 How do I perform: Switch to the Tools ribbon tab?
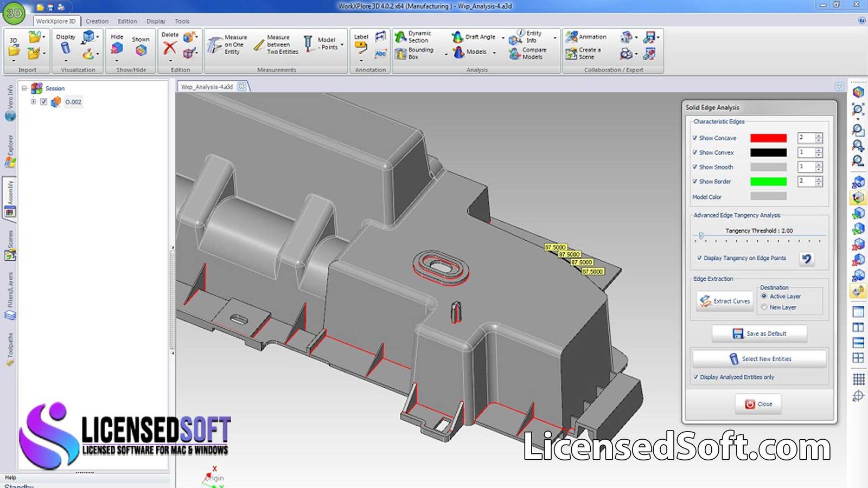point(182,21)
